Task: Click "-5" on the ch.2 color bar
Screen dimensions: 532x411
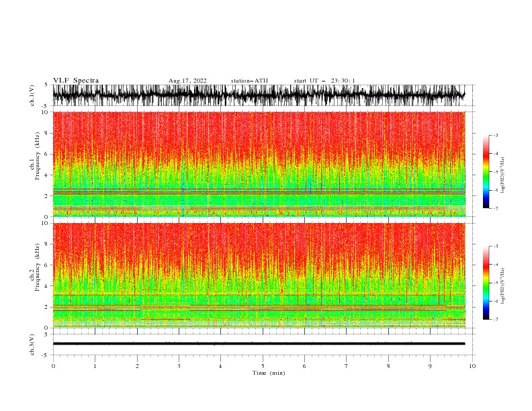Action: (495, 283)
